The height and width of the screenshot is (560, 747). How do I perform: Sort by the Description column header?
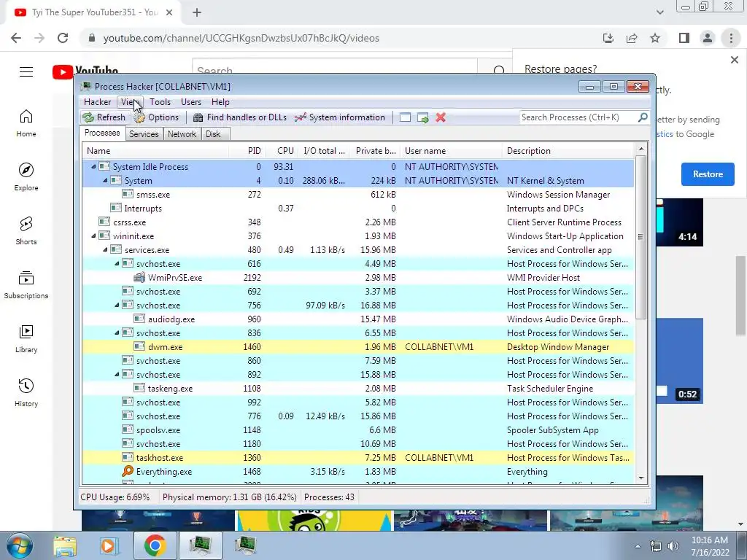pyautogui.click(x=568, y=151)
